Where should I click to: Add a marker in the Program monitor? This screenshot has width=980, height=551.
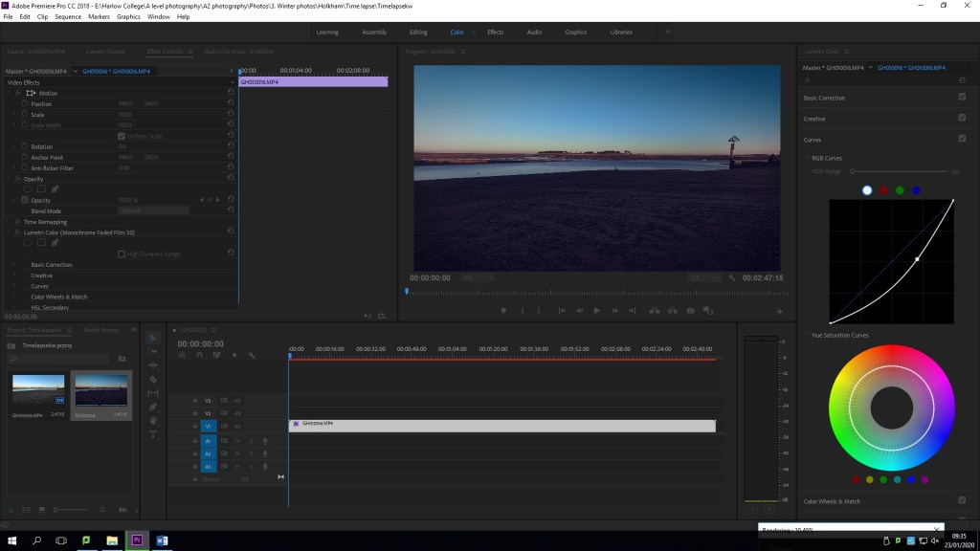(503, 310)
